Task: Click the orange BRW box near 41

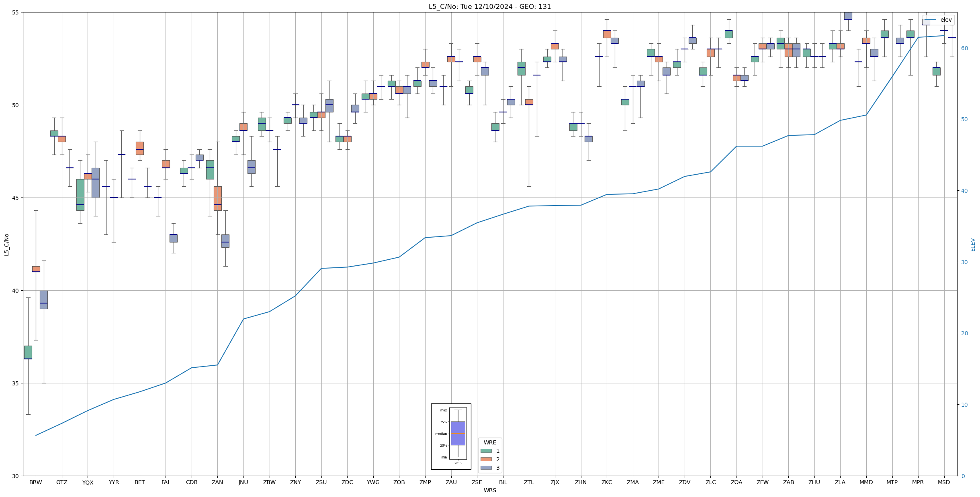Action: [36, 269]
